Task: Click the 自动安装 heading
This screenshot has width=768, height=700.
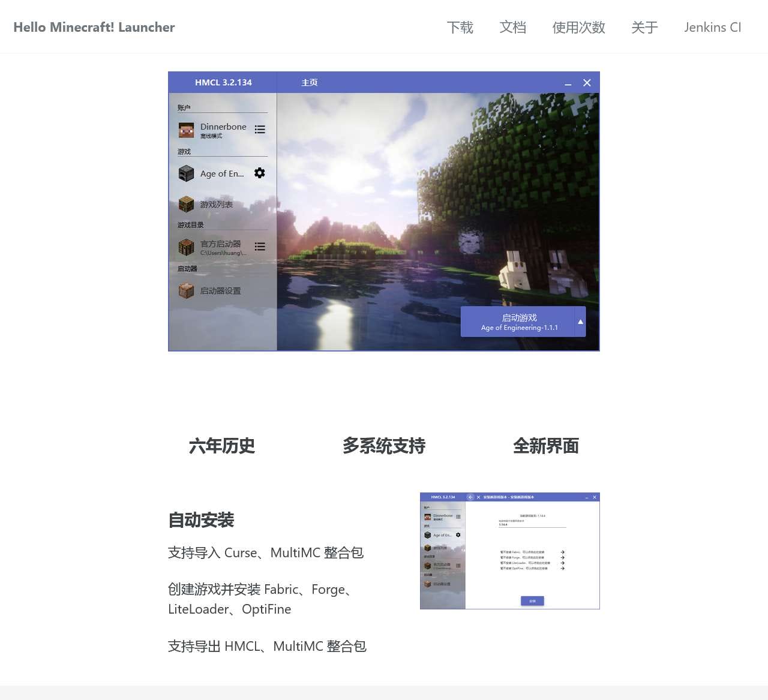Action: (x=201, y=520)
